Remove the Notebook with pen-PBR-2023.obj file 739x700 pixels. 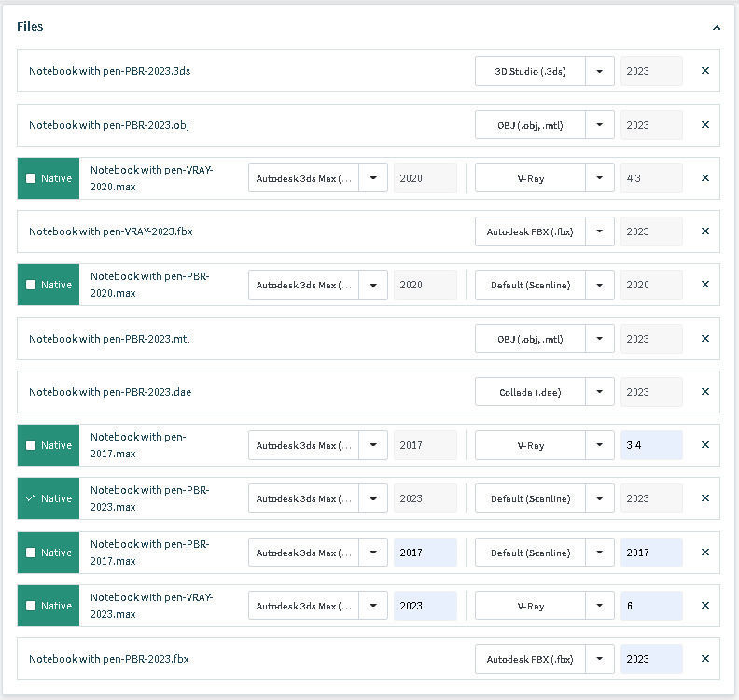tap(705, 125)
